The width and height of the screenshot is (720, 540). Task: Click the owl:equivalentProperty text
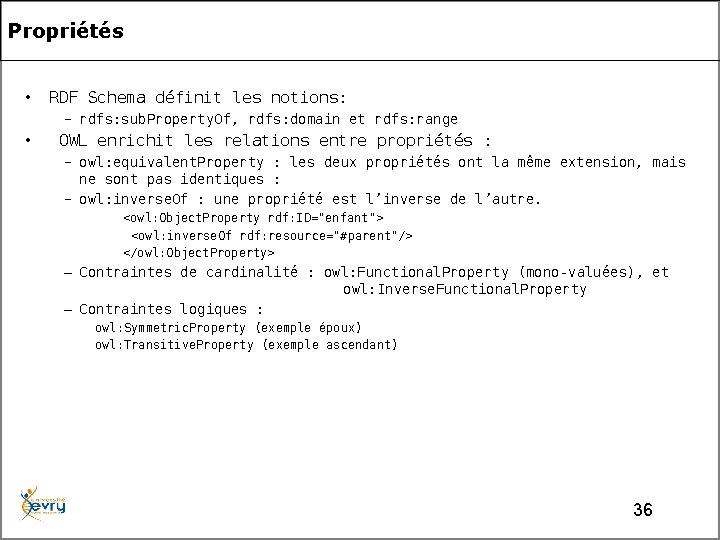[x=172, y=162]
